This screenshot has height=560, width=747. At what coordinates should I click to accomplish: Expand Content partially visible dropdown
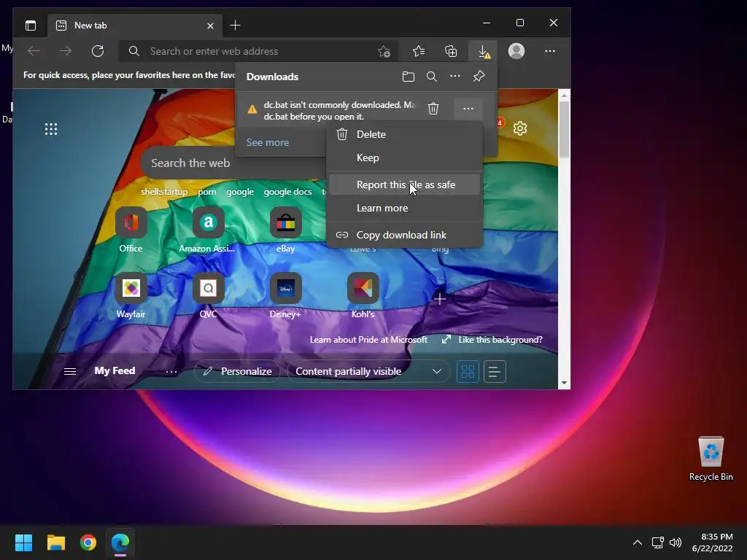[x=368, y=371]
